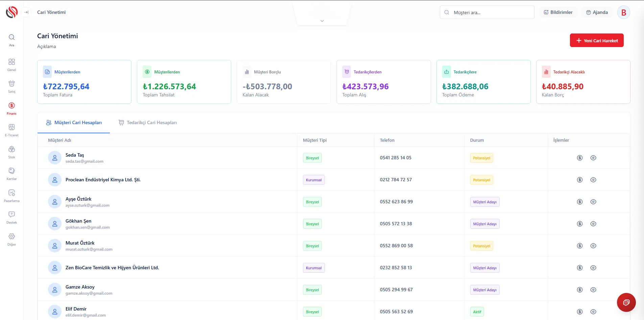Toggle the sidebar expand arrow button
Screen dimensions: 644x320
click(x=26, y=12)
